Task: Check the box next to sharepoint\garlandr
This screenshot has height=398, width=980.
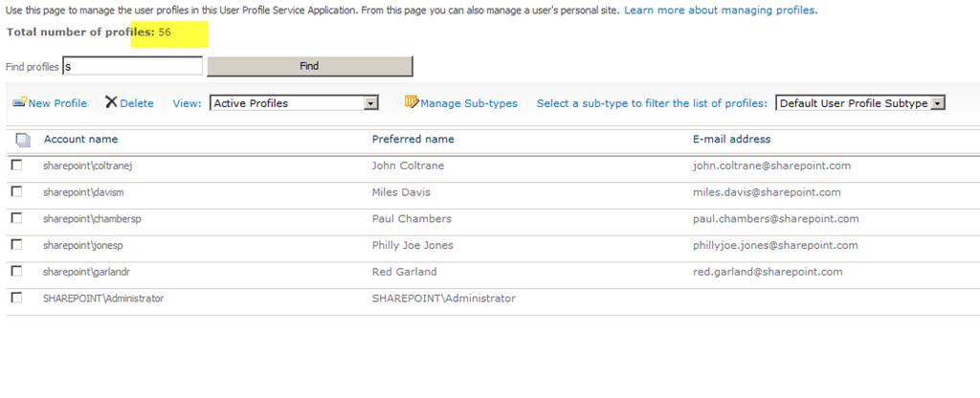Action: coord(17,271)
